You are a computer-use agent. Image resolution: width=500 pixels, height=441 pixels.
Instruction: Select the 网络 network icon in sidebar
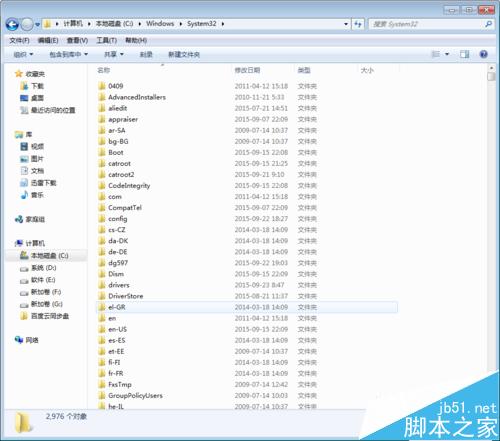19,340
